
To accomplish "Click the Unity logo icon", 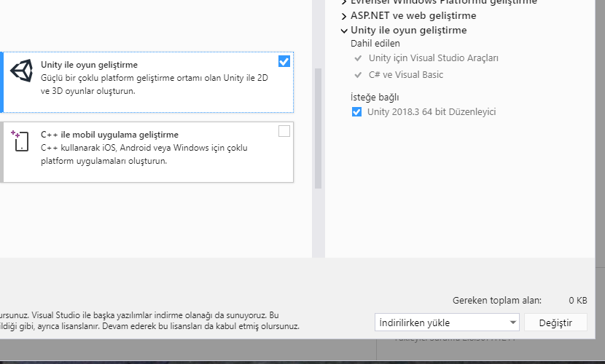I will point(21,71).
